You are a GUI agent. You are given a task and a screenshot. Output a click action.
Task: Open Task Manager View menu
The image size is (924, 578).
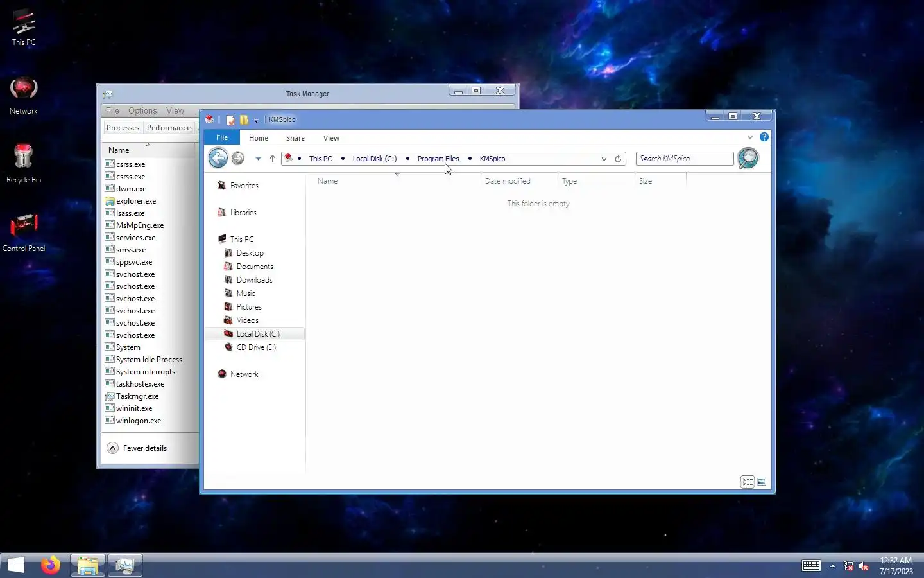175,110
